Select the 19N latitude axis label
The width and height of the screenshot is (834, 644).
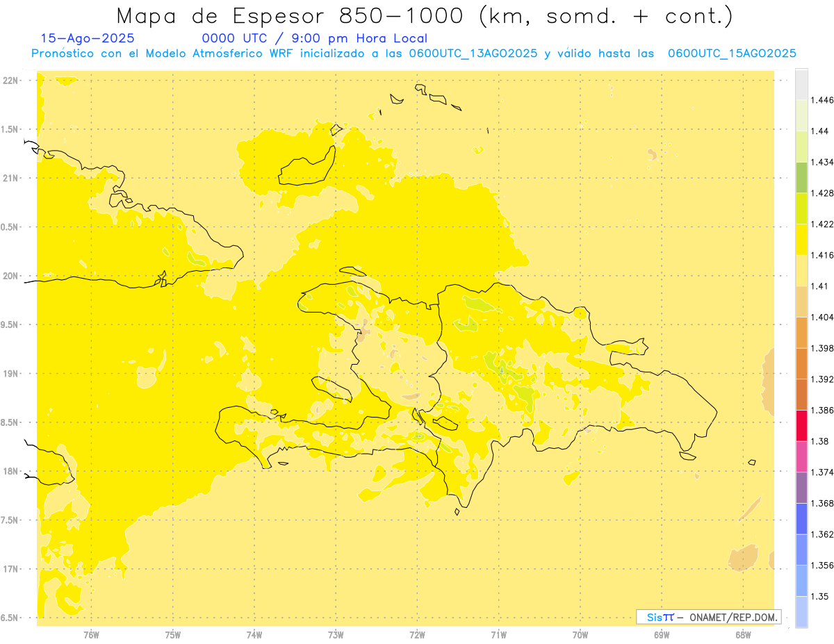pos(10,374)
